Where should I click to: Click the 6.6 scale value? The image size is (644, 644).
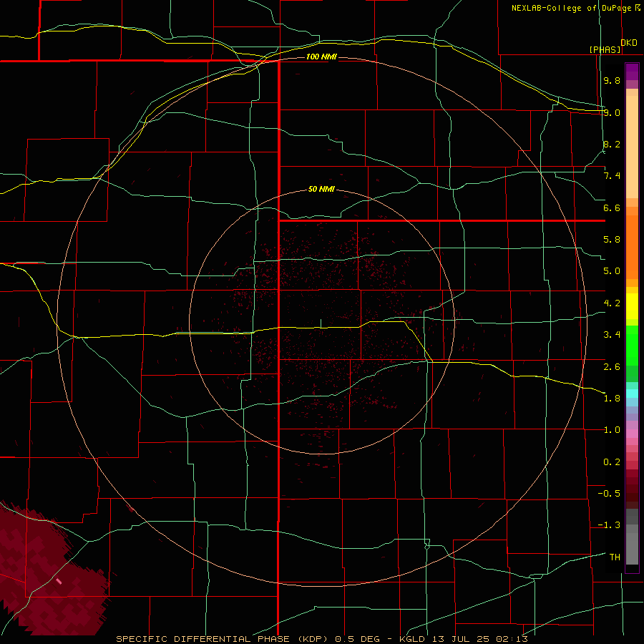[612, 208]
